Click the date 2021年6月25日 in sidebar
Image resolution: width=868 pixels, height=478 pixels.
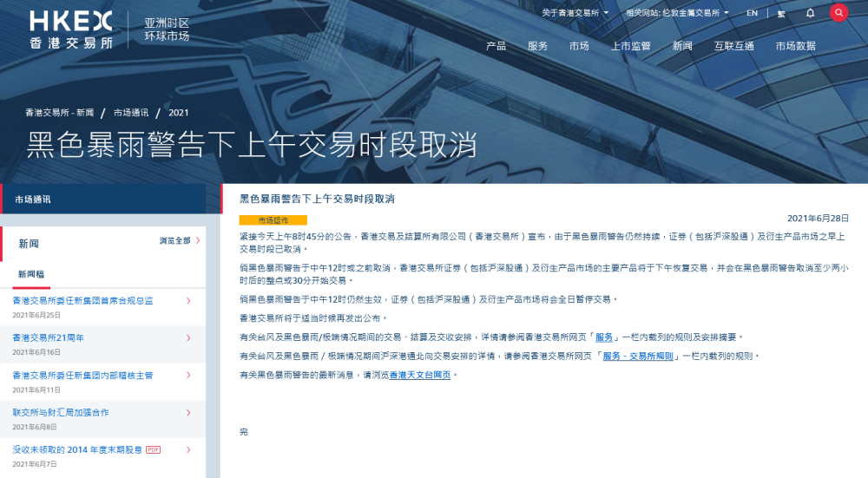[36, 315]
